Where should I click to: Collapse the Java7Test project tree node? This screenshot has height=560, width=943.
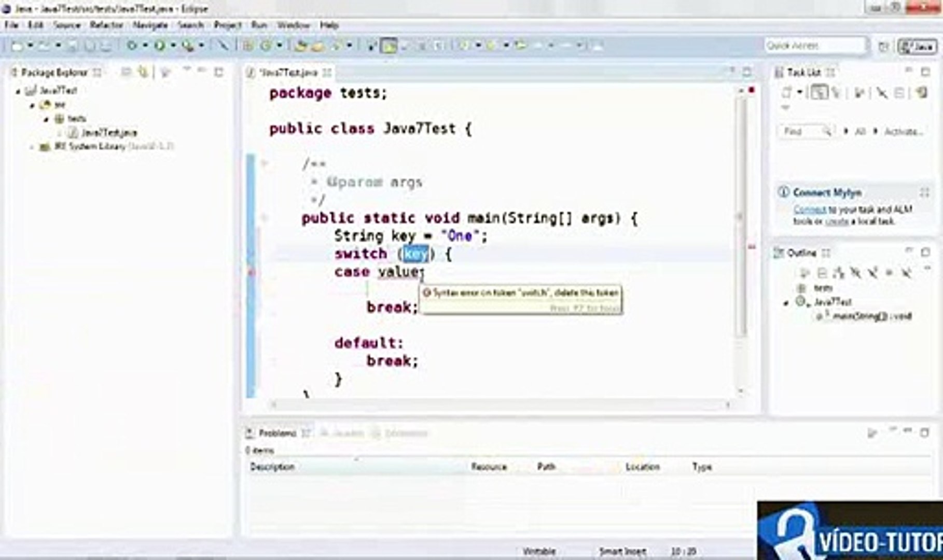click(18, 91)
